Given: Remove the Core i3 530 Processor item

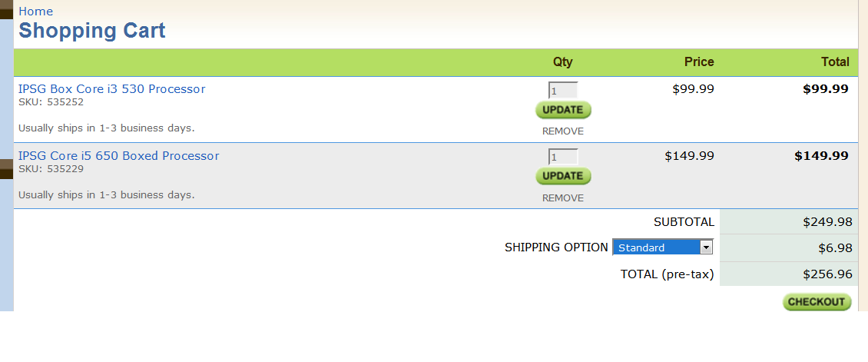Looking at the screenshot, I should click(563, 131).
